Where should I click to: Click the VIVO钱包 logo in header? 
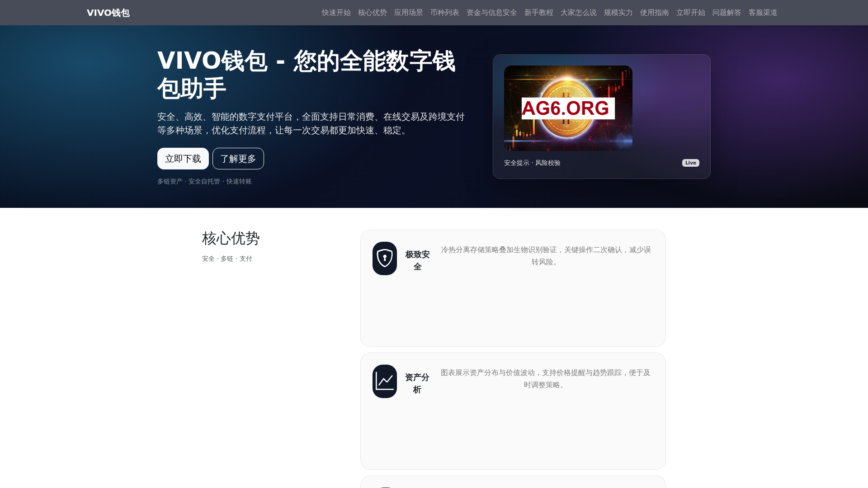click(x=108, y=13)
